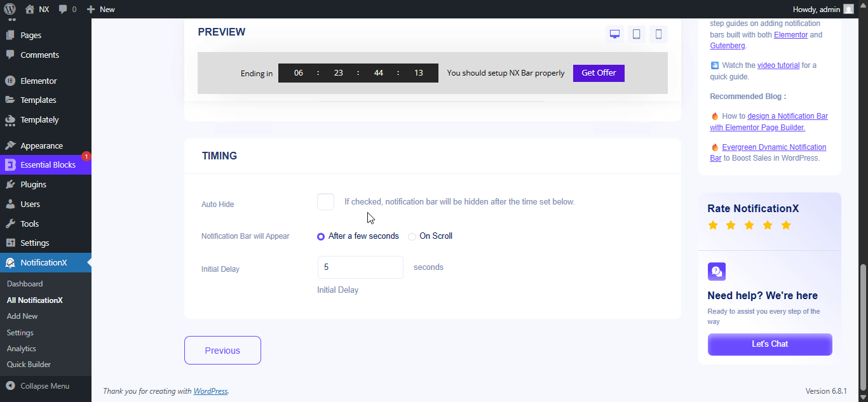This screenshot has width=868, height=402.
Task: Open Pages in the sidebar
Action: click(x=31, y=36)
